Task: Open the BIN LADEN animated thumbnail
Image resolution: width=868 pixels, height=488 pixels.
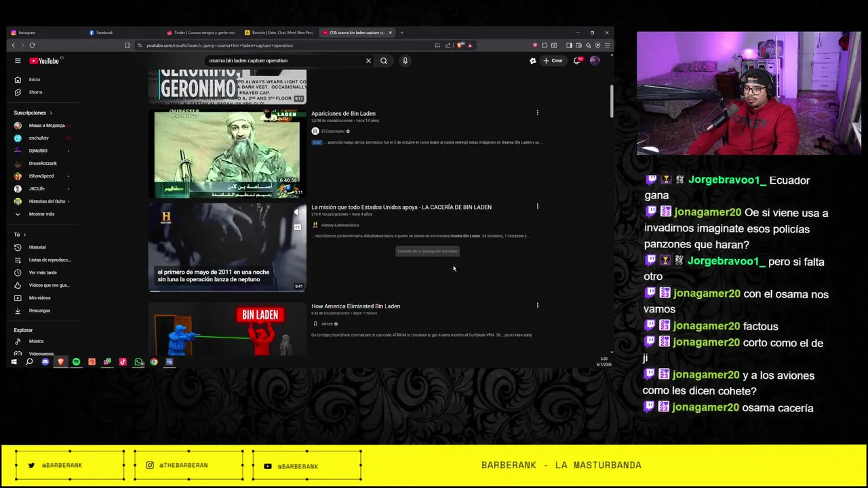Action: [x=227, y=329]
